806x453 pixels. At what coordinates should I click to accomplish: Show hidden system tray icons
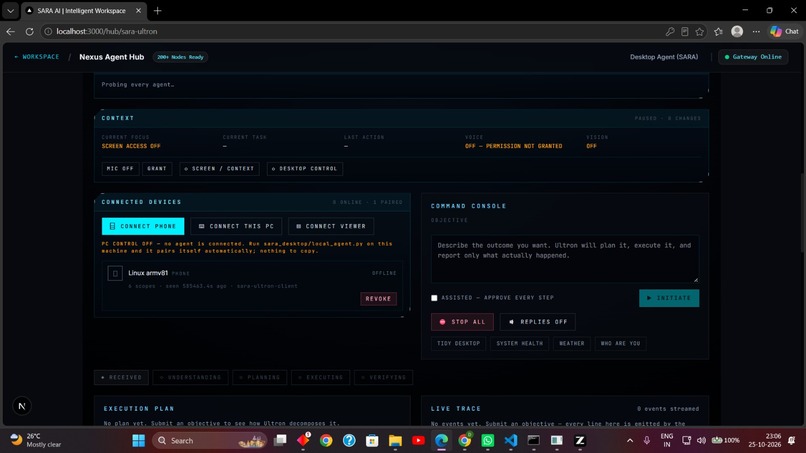click(x=630, y=441)
